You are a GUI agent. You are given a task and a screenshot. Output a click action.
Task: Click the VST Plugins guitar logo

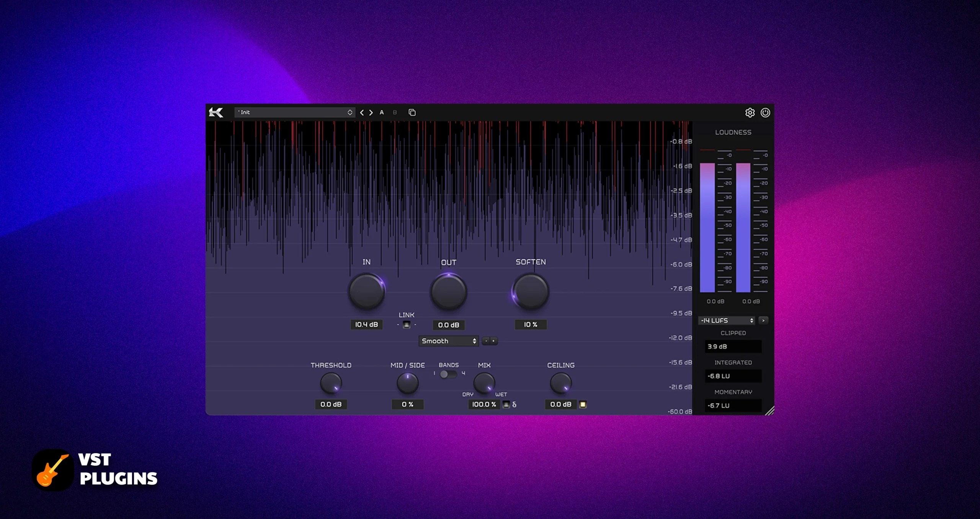coord(53,470)
